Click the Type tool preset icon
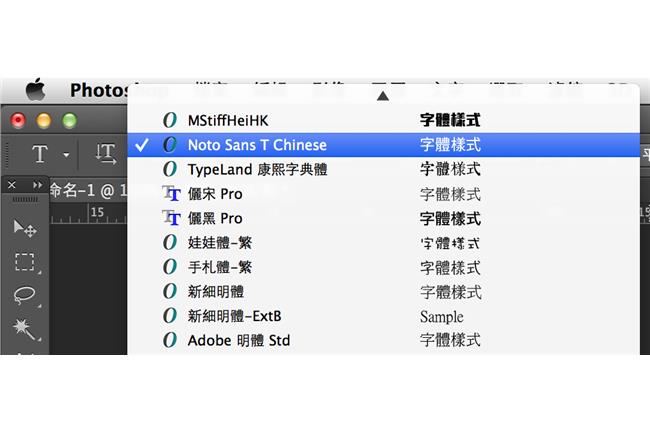The width and height of the screenshot is (650, 432). click(x=40, y=154)
